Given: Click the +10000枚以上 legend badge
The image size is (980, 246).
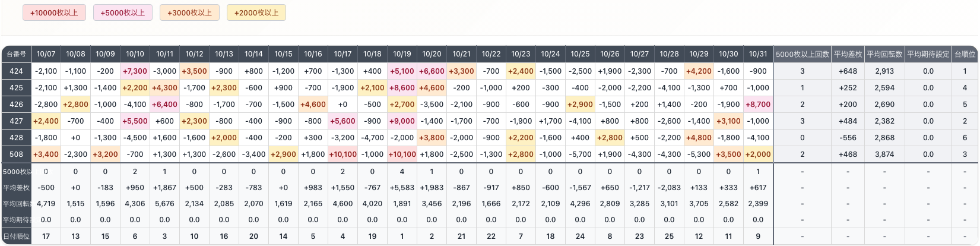Looking at the screenshot, I should (x=54, y=12).
